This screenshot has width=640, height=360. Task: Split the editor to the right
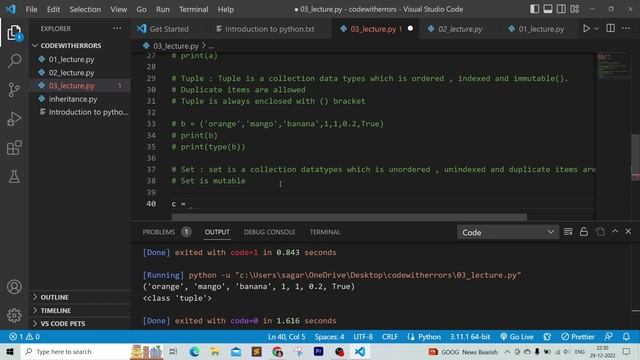[x=611, y=28]
